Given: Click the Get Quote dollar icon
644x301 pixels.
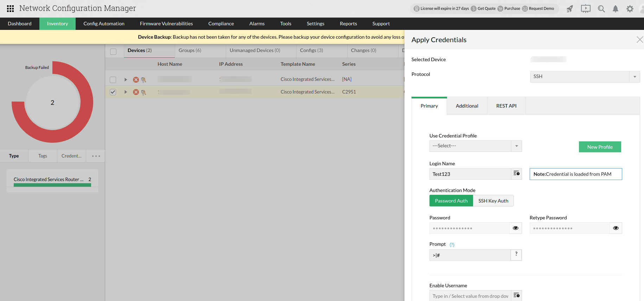Looking at the screenshot, I should (x=474, y=9).
